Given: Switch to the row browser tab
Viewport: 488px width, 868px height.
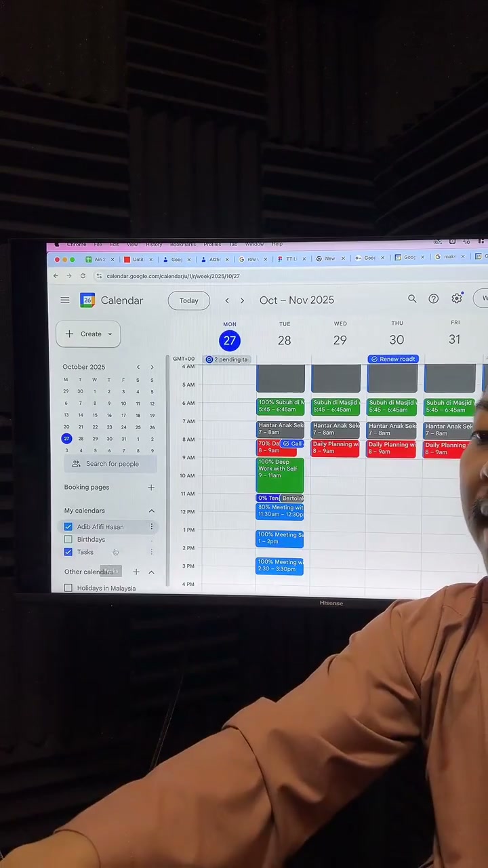Looking at the screenshot, I should pos(252,259).
